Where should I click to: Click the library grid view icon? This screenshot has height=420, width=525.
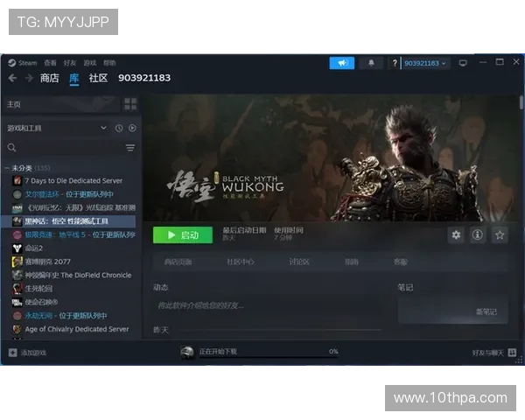[x=130, y=104]
